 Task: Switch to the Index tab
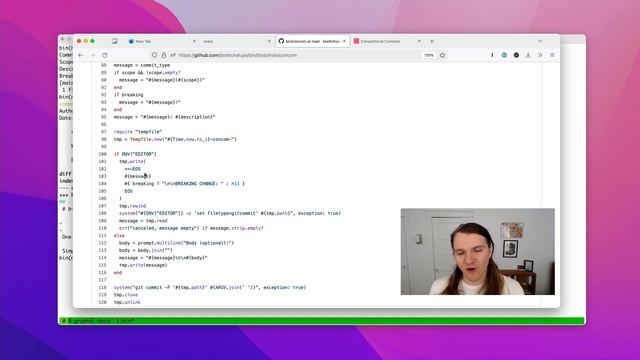tap(237, 41)
